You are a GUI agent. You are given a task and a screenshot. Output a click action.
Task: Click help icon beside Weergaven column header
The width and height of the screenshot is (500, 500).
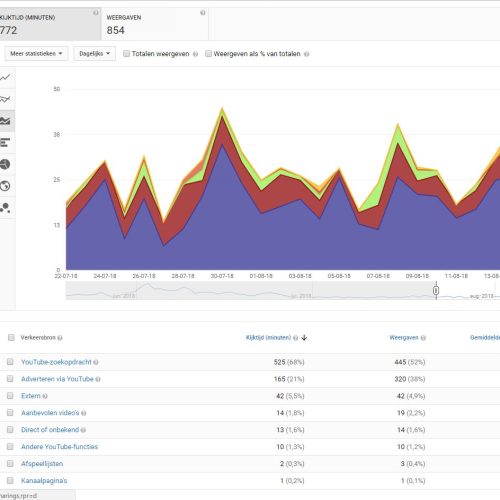tap(423, 338)
